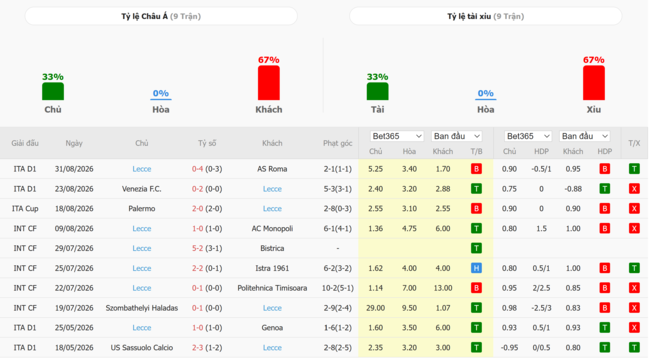Click the Giải đấu column header
This screenshot has width=650, height=362.
click(25, 143)
